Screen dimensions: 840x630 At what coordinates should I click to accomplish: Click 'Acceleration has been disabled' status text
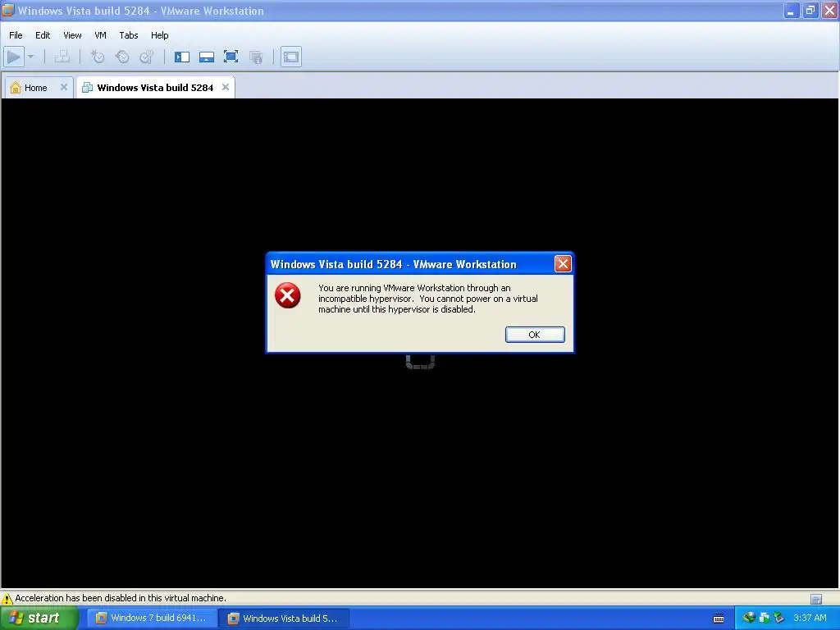tap(121, 598)
